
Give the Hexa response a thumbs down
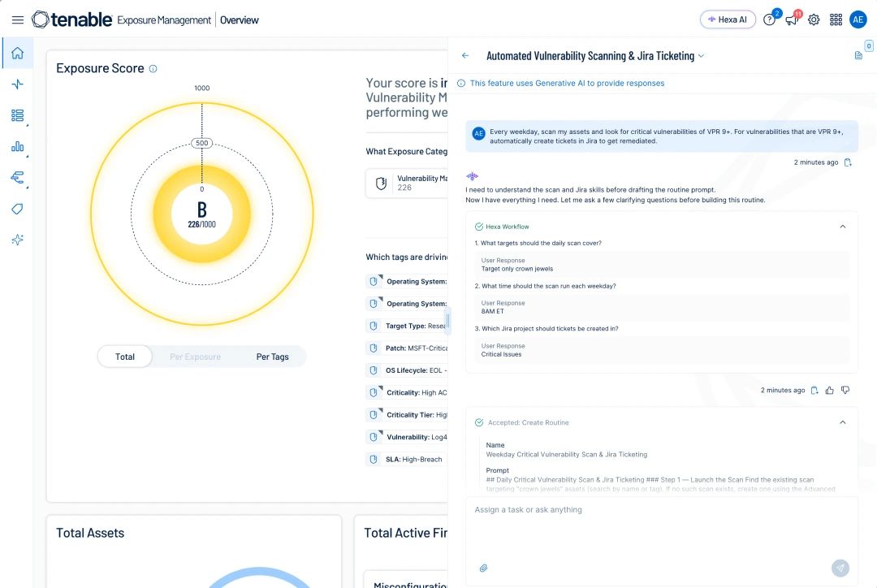[845, 390]
